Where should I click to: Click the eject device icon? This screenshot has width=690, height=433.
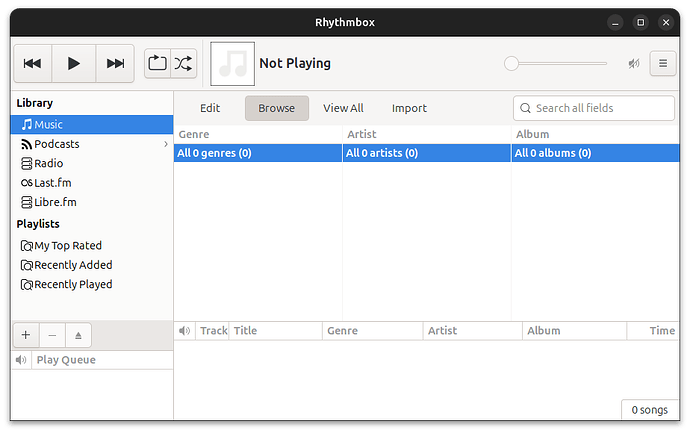(79, 335)
